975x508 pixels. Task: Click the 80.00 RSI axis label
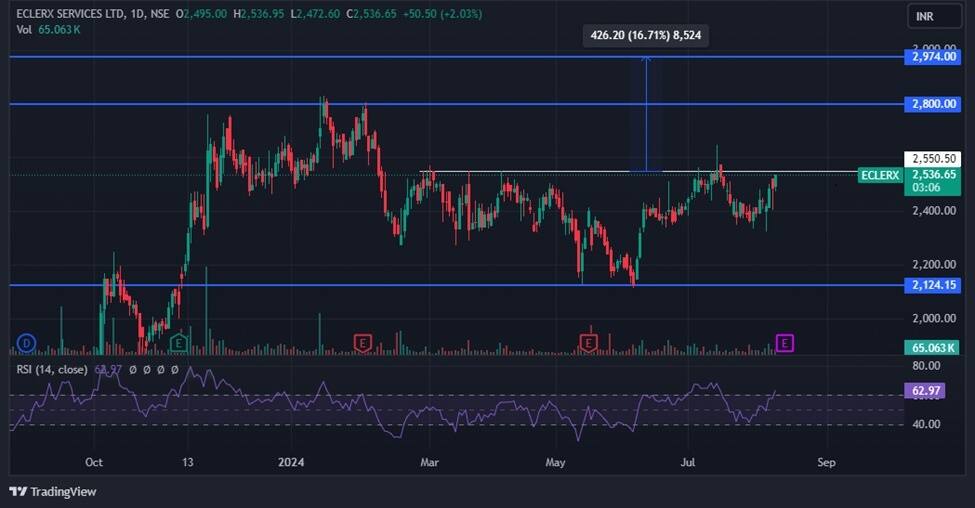click(x=926, y=366)
